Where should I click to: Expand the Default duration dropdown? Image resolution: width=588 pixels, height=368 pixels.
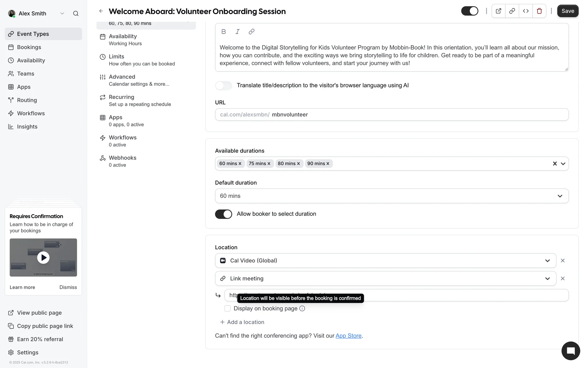click(x=391, y=196)
